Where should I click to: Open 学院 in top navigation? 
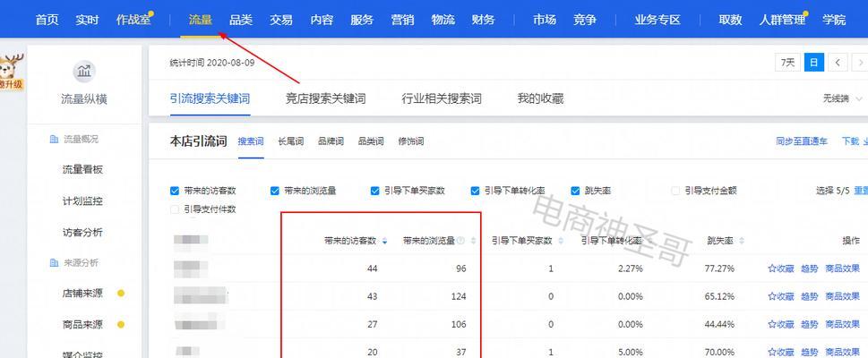834,20
